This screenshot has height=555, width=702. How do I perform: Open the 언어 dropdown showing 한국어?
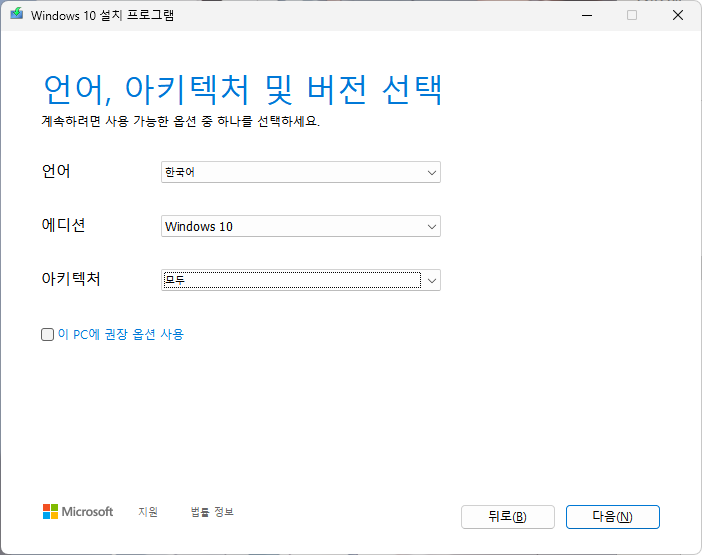click(301, 172)
